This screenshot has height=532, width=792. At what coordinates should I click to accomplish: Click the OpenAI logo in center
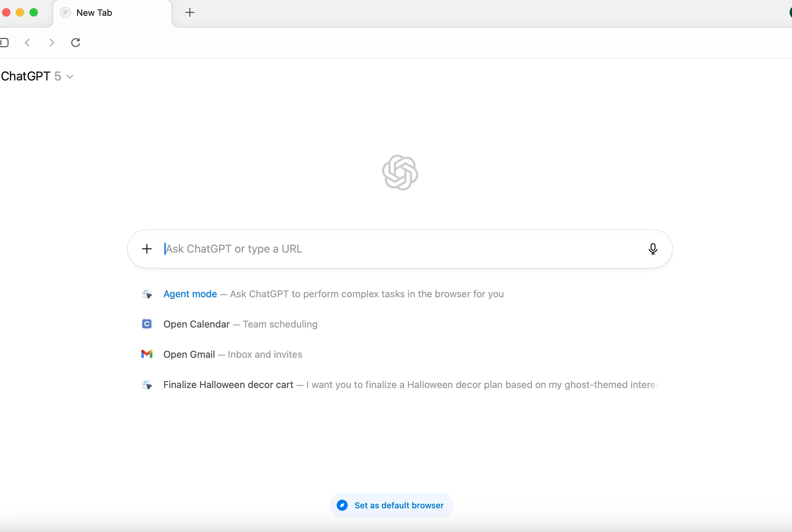400,173
